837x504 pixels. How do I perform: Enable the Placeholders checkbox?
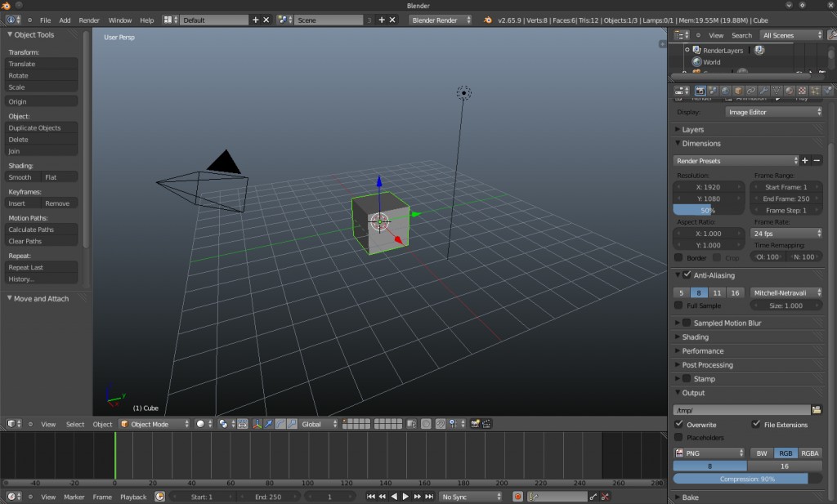pyautogui.click(x=678, y=438)
